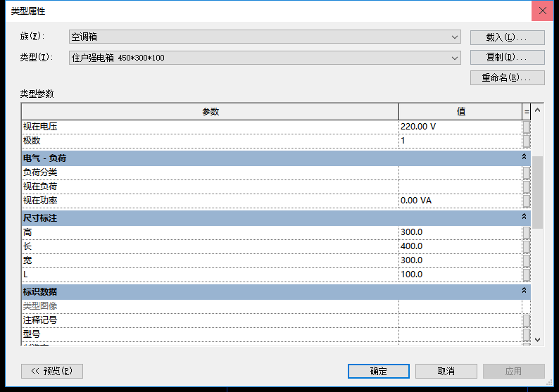Select the 长 parameter name

click(27, 246)
